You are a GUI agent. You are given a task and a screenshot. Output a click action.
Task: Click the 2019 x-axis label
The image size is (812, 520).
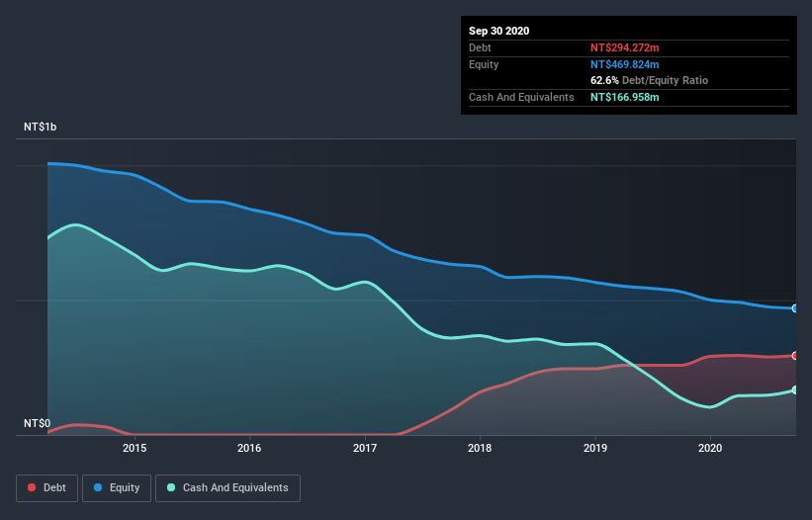pyautogui.click(x=595, y=448)
